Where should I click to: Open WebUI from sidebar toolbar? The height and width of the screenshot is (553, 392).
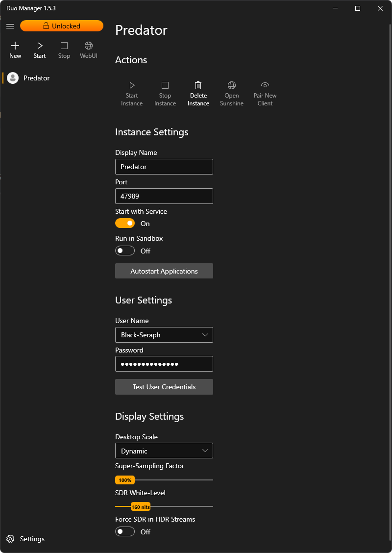tap(89, 50)
